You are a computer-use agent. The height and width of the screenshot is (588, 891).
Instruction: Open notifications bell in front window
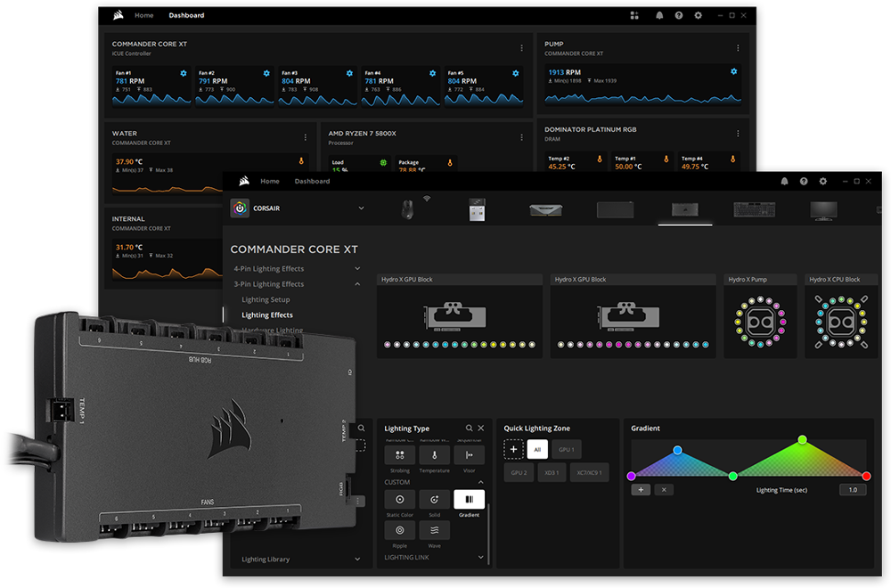[784, 181]
